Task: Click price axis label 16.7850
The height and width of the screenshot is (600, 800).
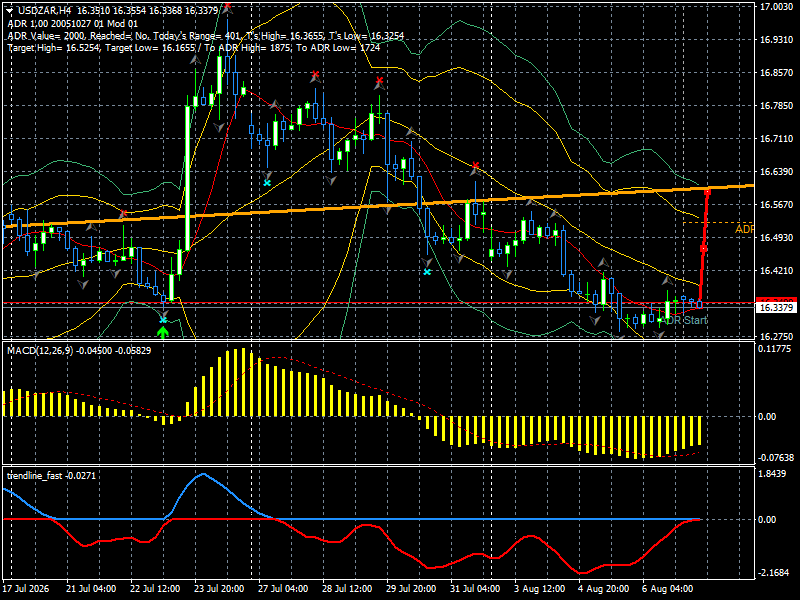Action: coord(777,106)
